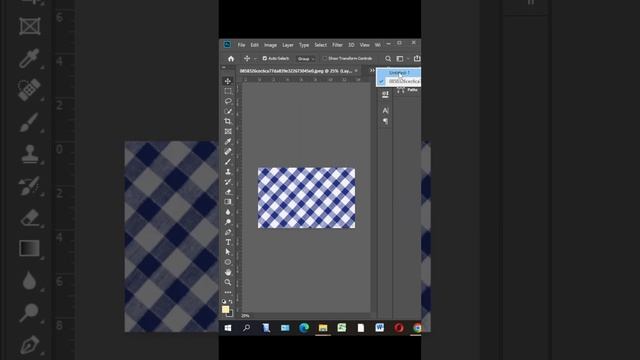Click the background color swatch
This screenshot has width=640, height=360.
(x=231, y=314)
